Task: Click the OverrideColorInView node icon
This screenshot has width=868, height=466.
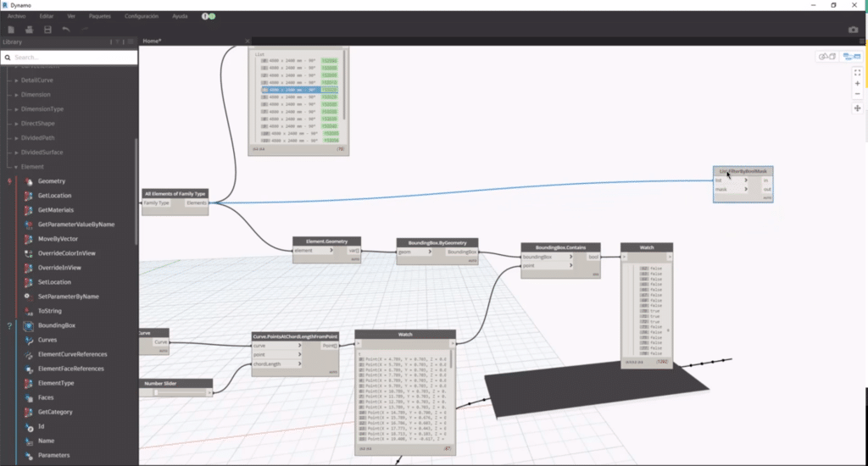Action: [28, 253]
